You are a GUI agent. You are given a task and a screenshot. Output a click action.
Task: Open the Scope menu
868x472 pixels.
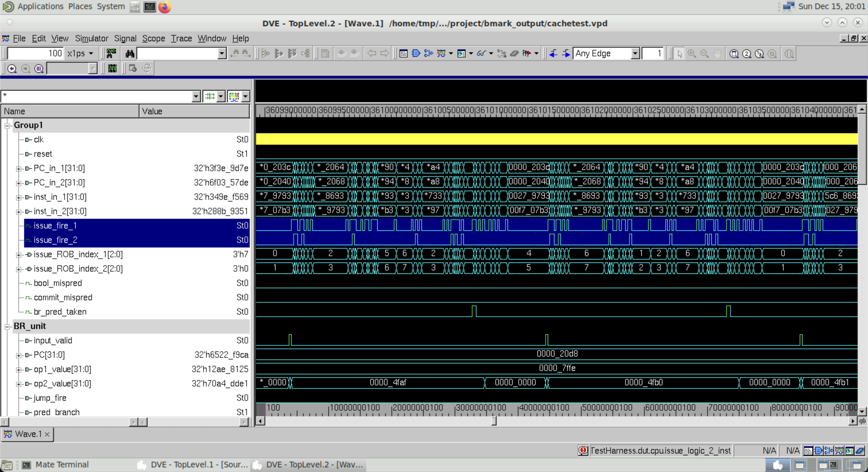pyautogui.click(x=153, y=38)
